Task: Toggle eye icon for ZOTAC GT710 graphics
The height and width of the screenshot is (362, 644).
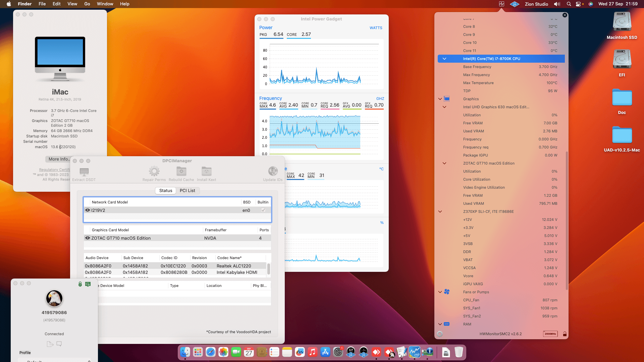Action: tap(88, 238)
